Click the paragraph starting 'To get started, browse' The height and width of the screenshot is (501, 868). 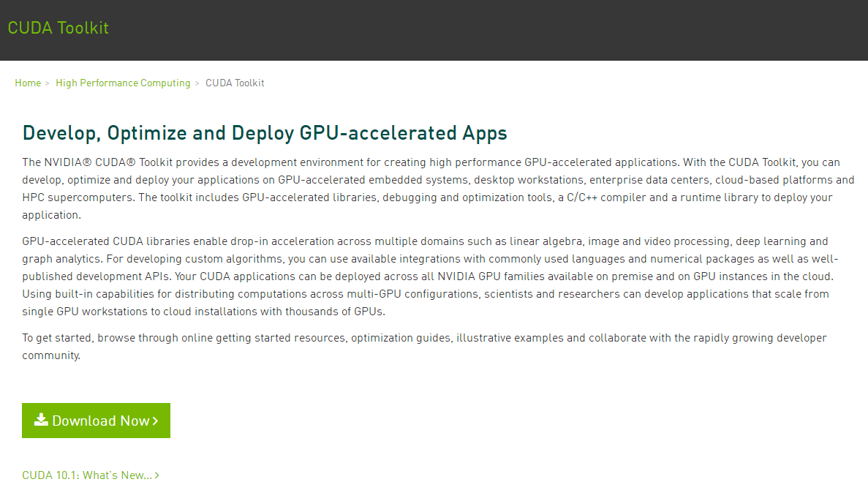tap(425, 347)
